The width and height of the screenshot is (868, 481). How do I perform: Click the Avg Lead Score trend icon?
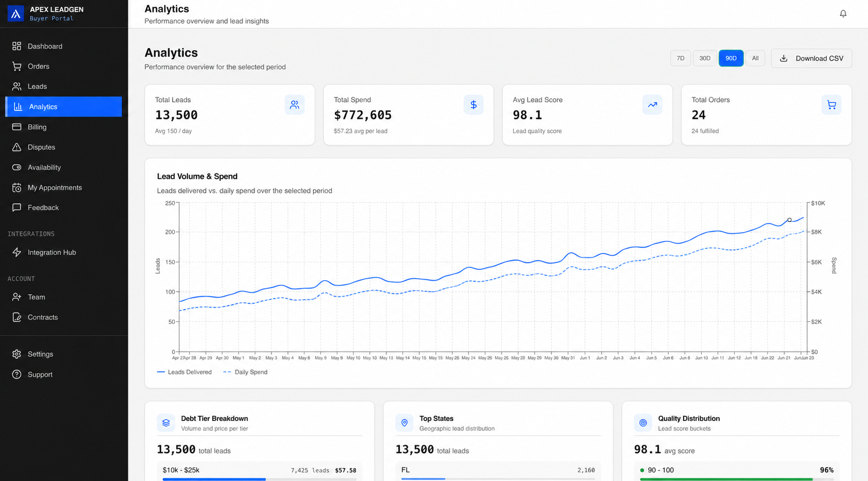click(652, 105)
